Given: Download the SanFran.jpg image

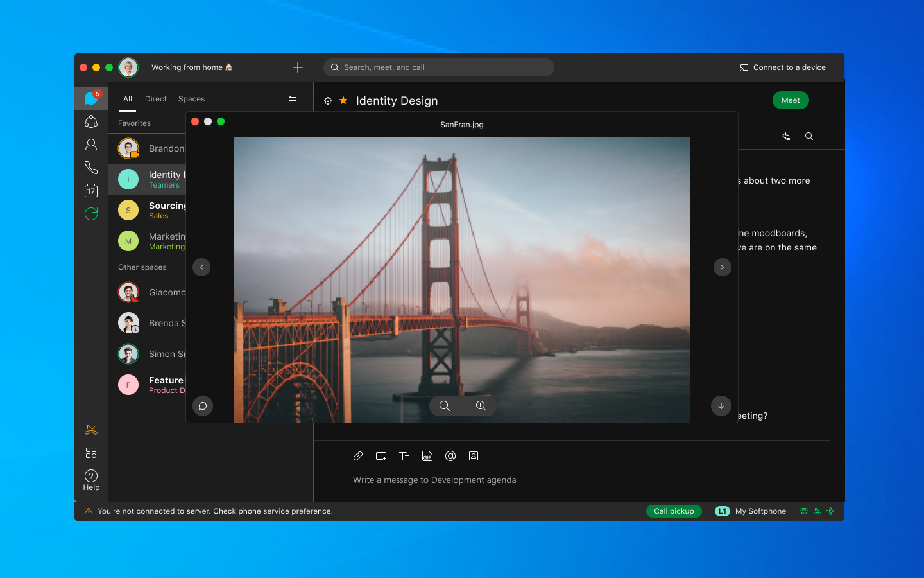Looking at the screenshot, I should click(721, 406).
